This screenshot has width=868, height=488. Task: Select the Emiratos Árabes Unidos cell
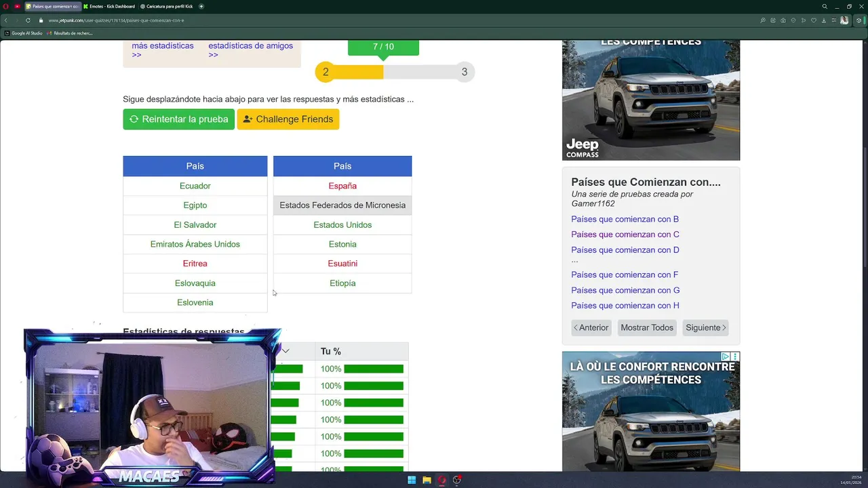click(x=195, y=244)
